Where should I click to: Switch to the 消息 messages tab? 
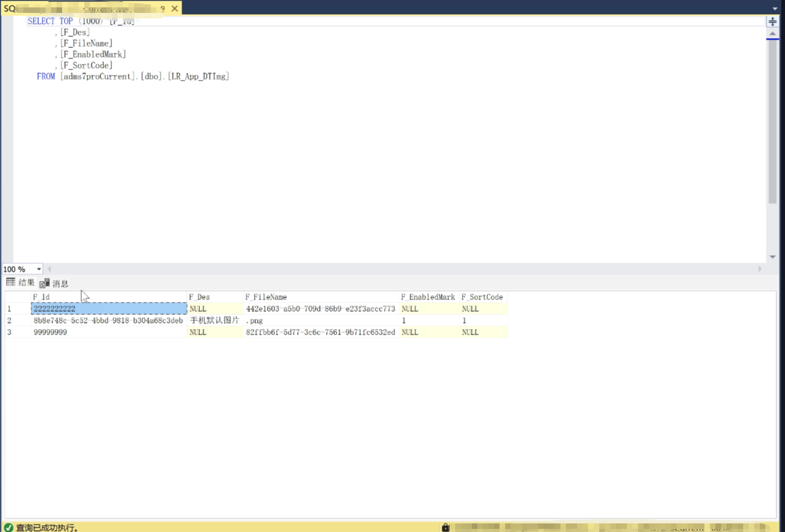pyautogui.click(x=54, y=284)
